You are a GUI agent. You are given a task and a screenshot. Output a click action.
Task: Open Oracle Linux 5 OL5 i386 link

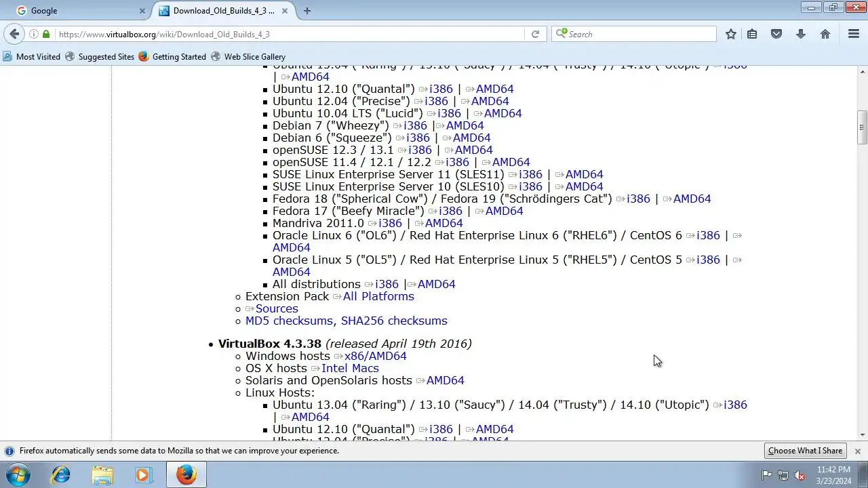point(708,260)
